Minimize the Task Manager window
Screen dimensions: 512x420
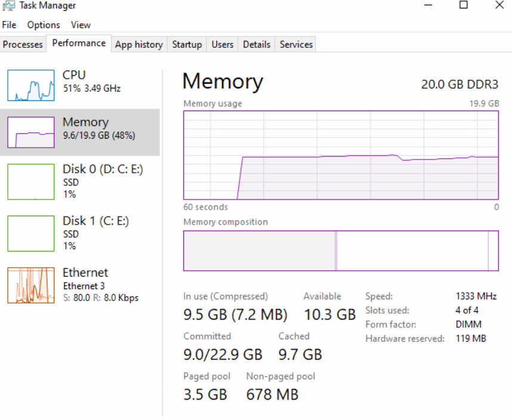point(428,5)
